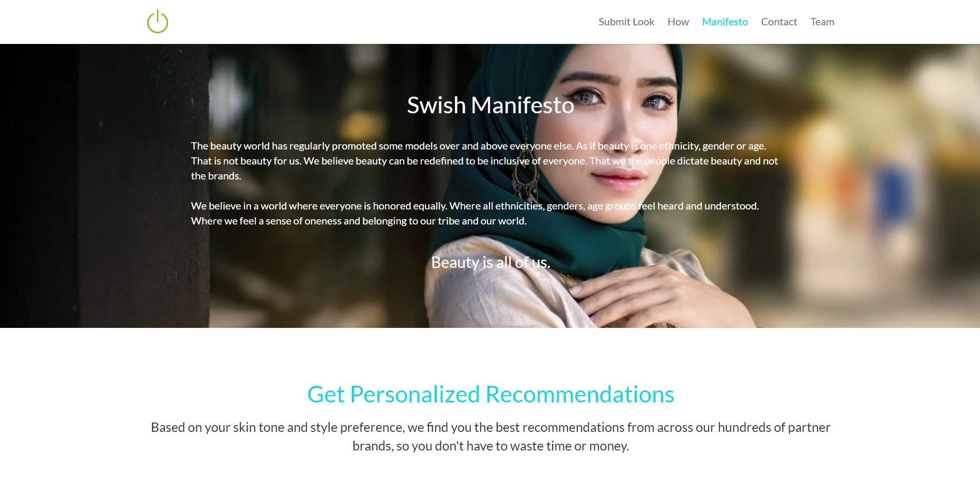Open the Submit Look page
Viewport: 980px width, 481px height.
626,22
